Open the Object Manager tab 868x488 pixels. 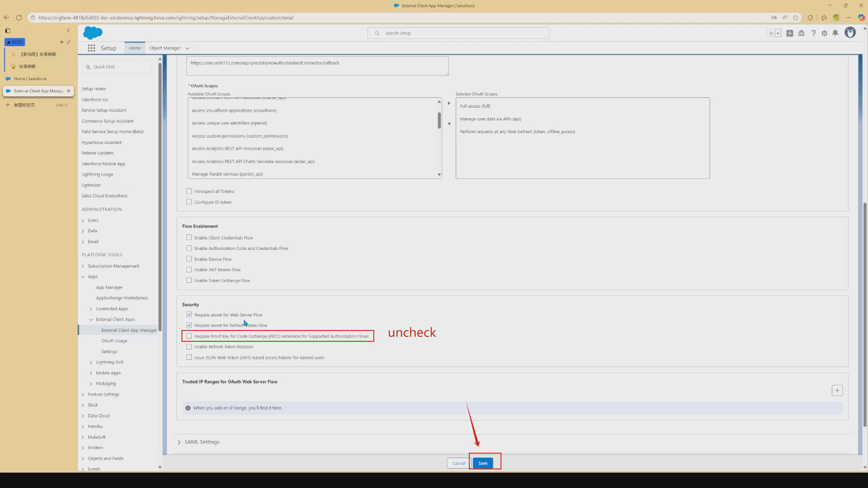coord(165,48)
